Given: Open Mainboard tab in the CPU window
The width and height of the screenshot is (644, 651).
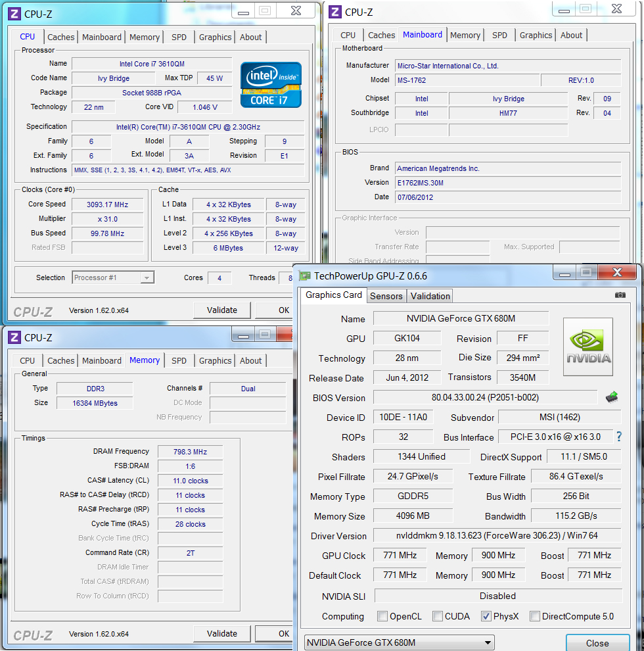Looking at the screenshot, I should [102, 37].
